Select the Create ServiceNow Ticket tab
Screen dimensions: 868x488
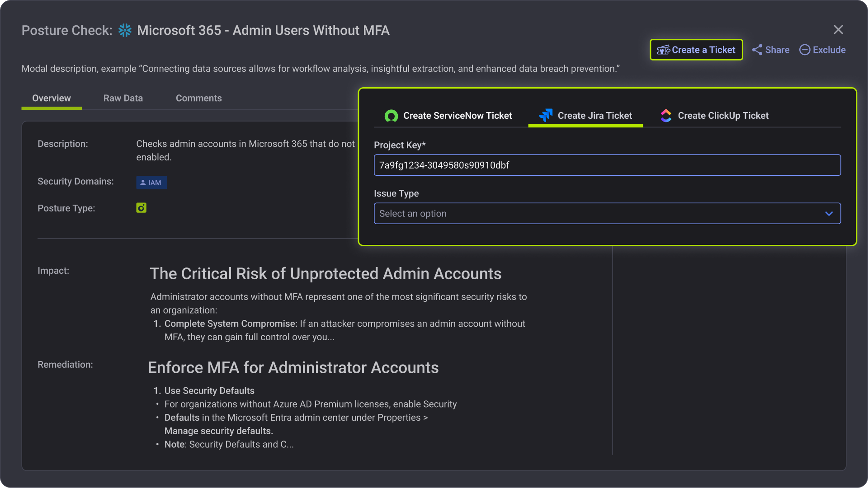click(x=448, y=116)
